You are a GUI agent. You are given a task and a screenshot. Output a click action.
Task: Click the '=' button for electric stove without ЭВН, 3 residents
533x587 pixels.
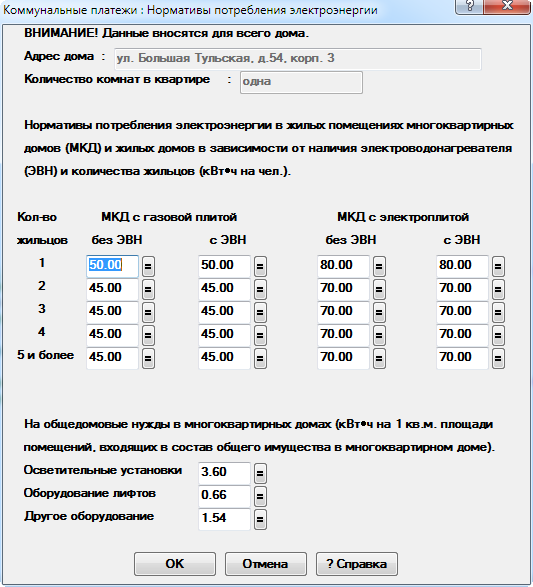coord(379,312)
